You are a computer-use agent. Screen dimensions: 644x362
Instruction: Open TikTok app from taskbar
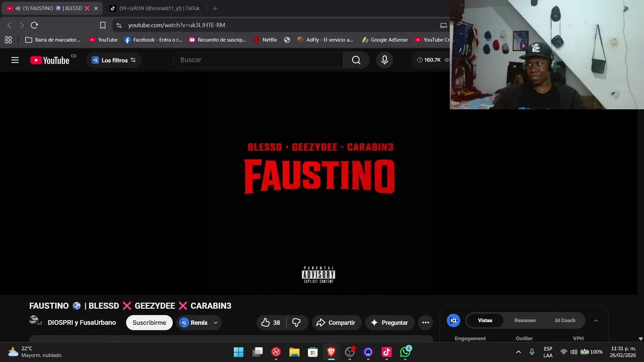click(x=386, y=352)
